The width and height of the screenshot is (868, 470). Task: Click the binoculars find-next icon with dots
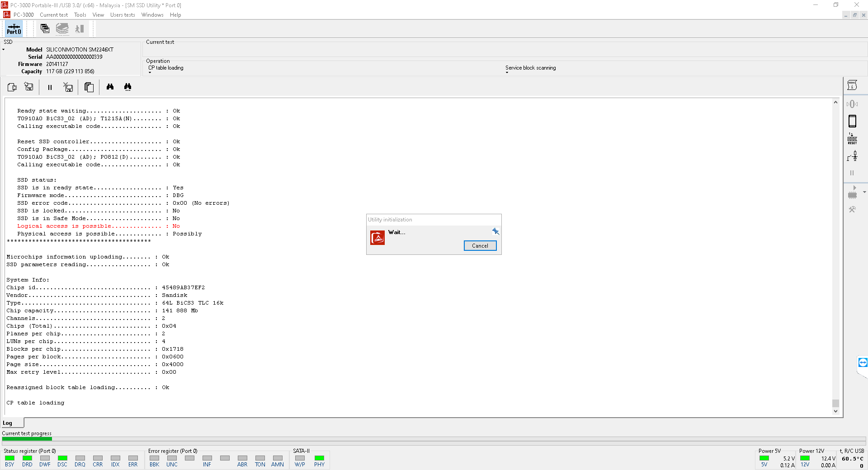coord(127,87)
